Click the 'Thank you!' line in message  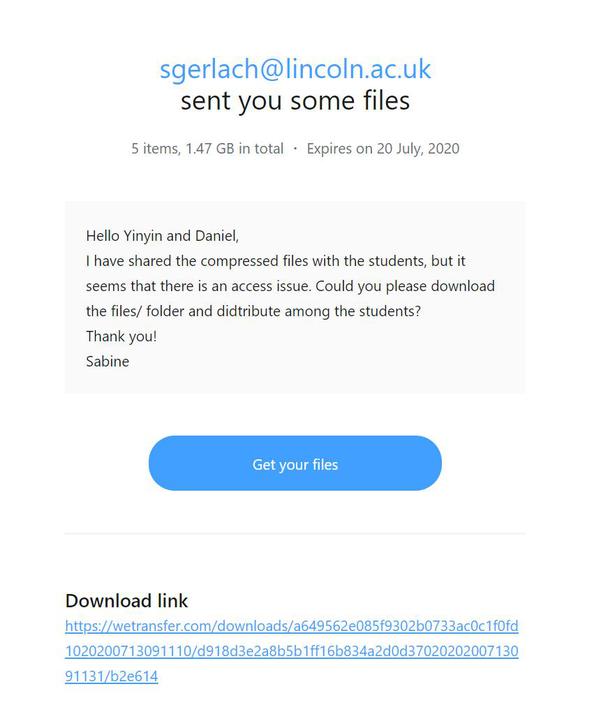point(121,336)
